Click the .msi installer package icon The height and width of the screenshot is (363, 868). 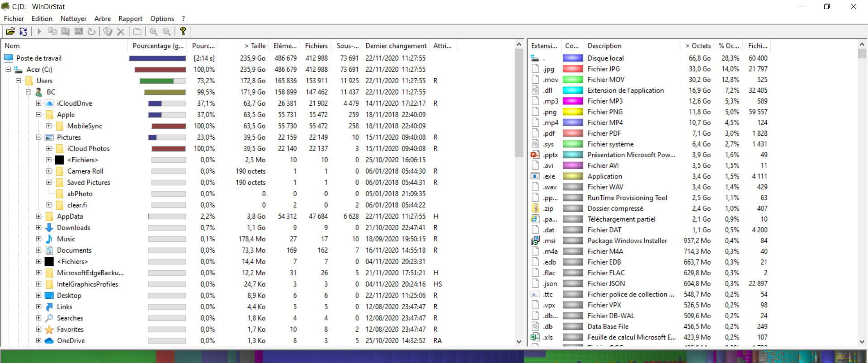click(x=535, y=240)
